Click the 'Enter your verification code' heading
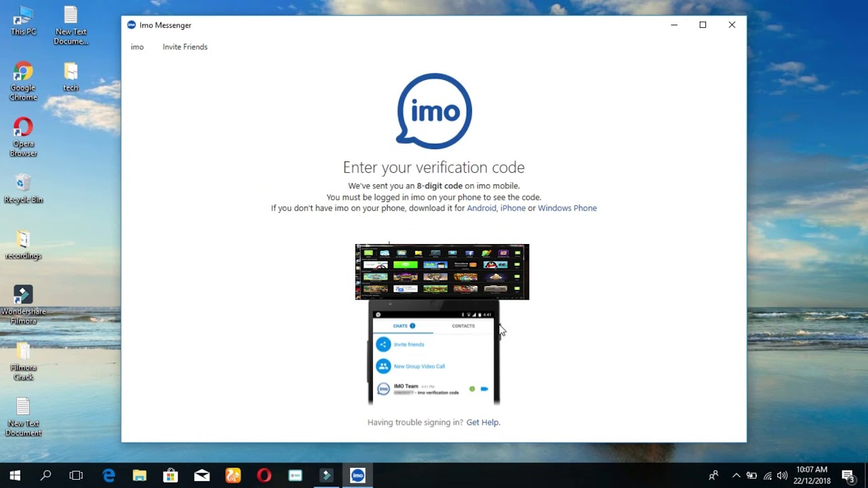868x488 pixels. (434, 167)
